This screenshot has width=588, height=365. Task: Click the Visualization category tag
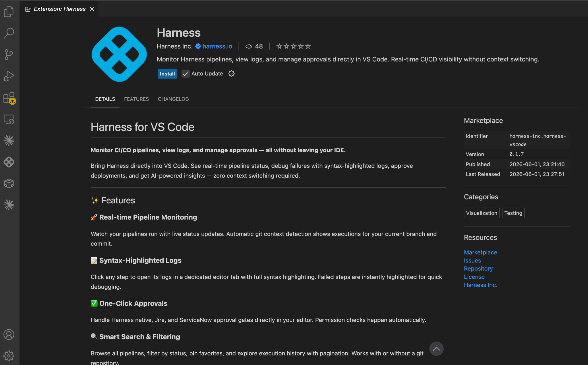point(481,213)
